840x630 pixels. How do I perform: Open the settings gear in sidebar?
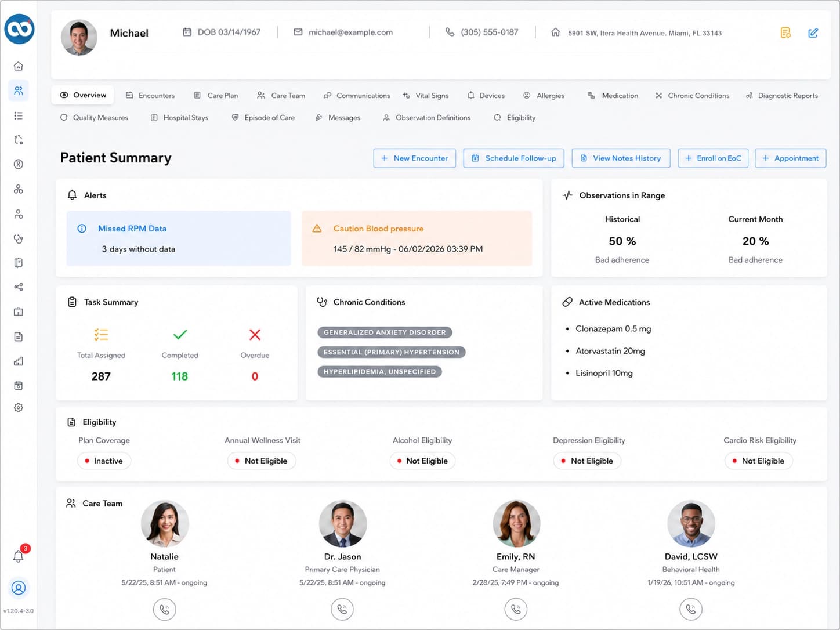coord(19,408)
